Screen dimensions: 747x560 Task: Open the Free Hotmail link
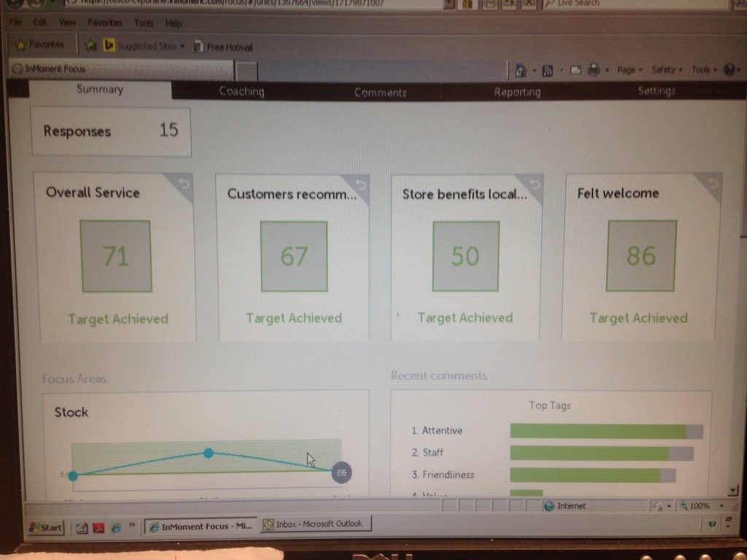tap(224, 47)
